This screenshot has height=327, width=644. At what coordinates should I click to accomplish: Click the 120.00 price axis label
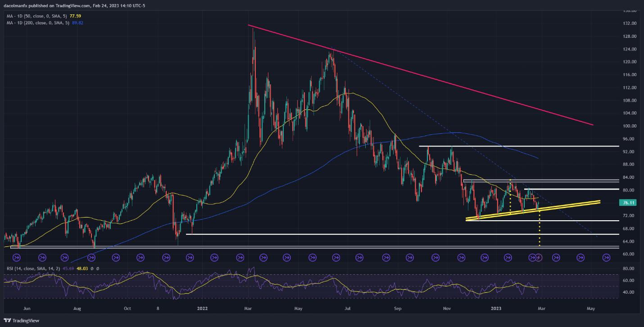point(630,62)
